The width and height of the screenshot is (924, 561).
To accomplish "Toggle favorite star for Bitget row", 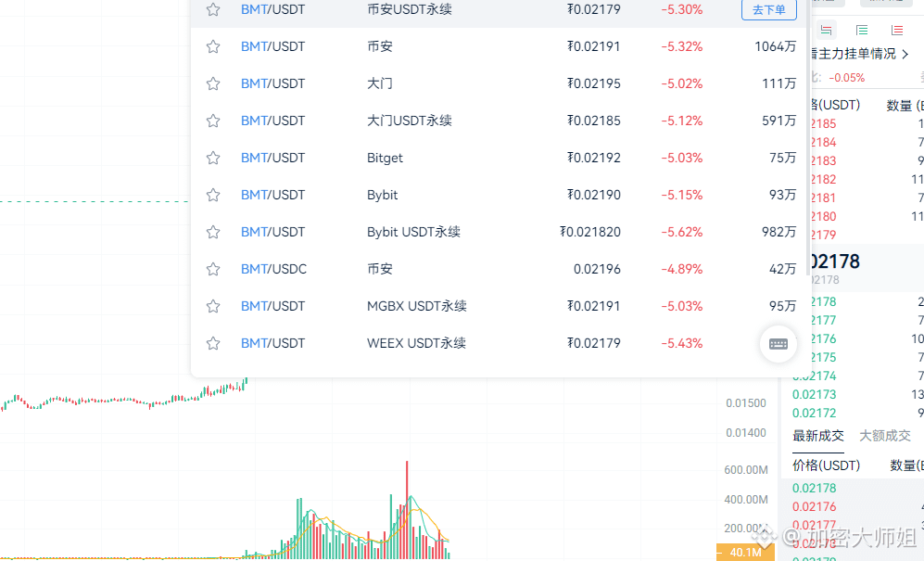I will click(213, 158).
